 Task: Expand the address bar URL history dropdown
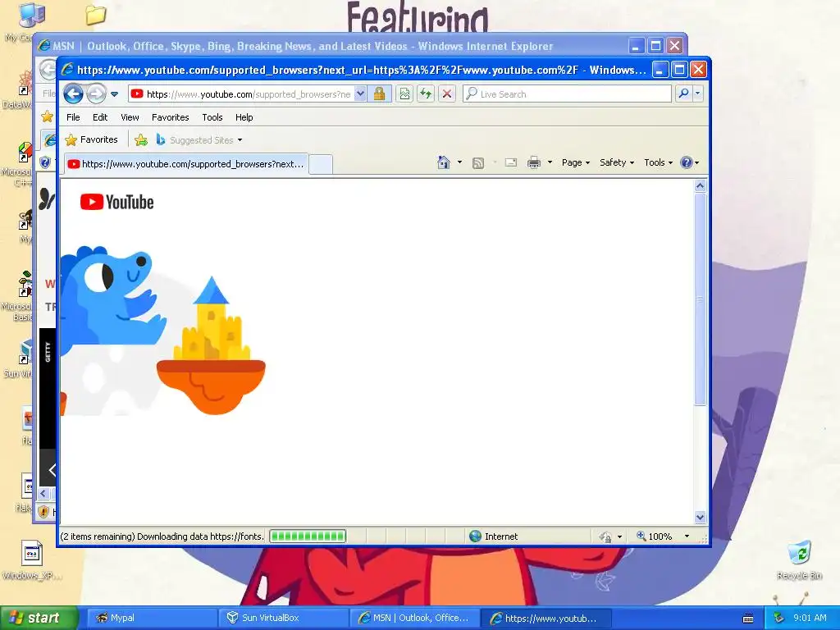pos(361,94)
